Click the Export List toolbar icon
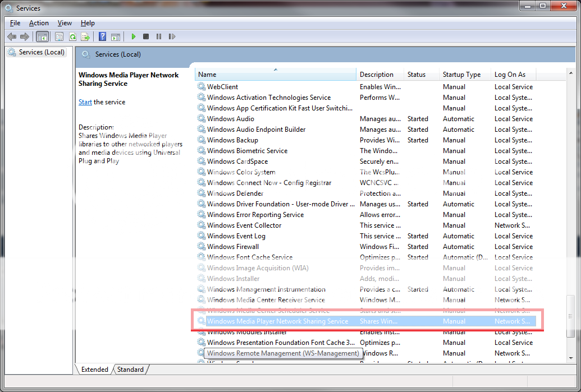This screenshot has width=581, height=392. coord(85,36)
